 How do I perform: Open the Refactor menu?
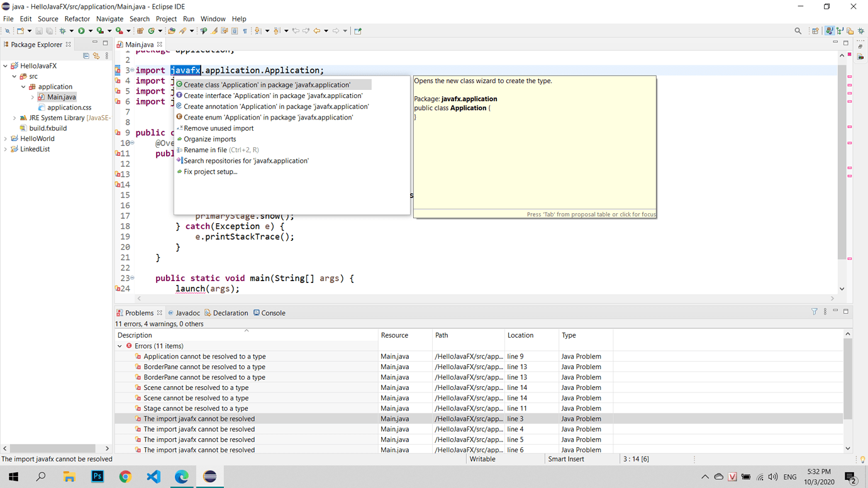pyautogui.click(x=77, y=19)
